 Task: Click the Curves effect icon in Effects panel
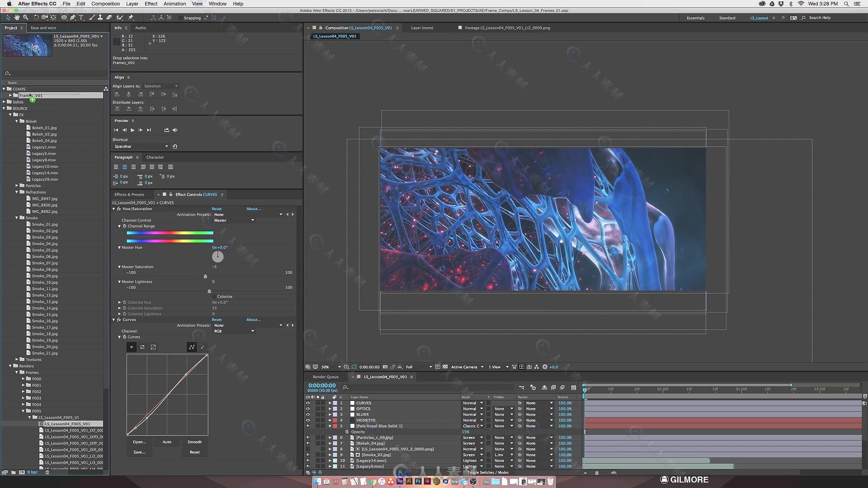119,319
